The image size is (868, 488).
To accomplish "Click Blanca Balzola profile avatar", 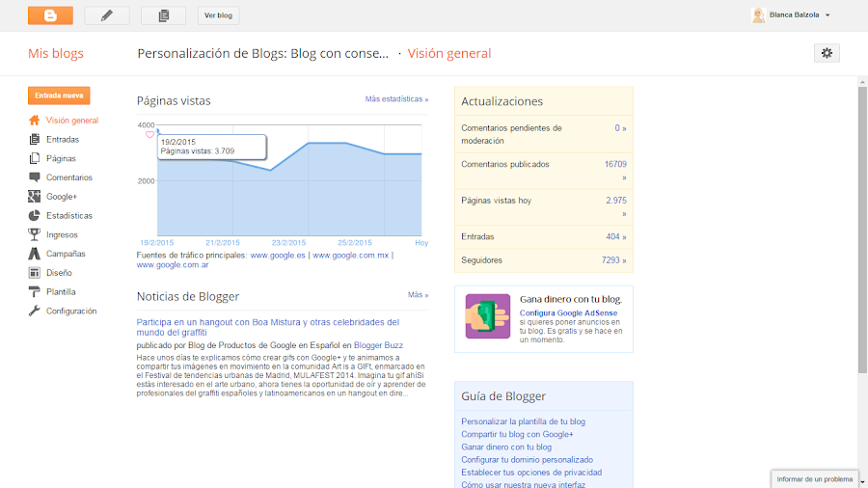I will coord(758,14).
